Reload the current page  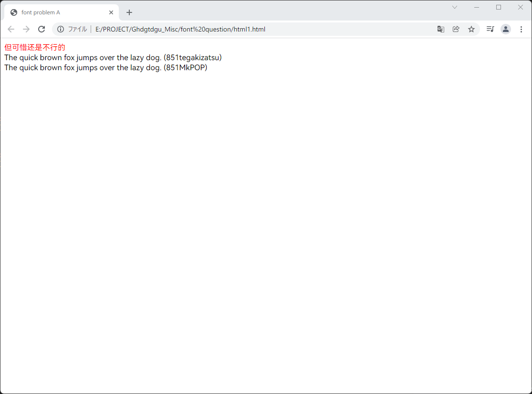click(42, 29)
